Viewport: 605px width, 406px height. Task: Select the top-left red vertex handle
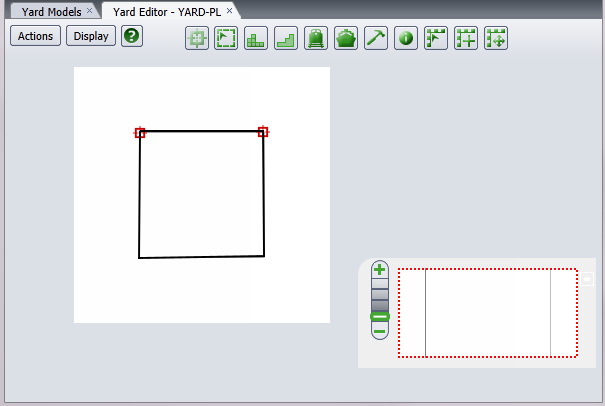(140, 133)
